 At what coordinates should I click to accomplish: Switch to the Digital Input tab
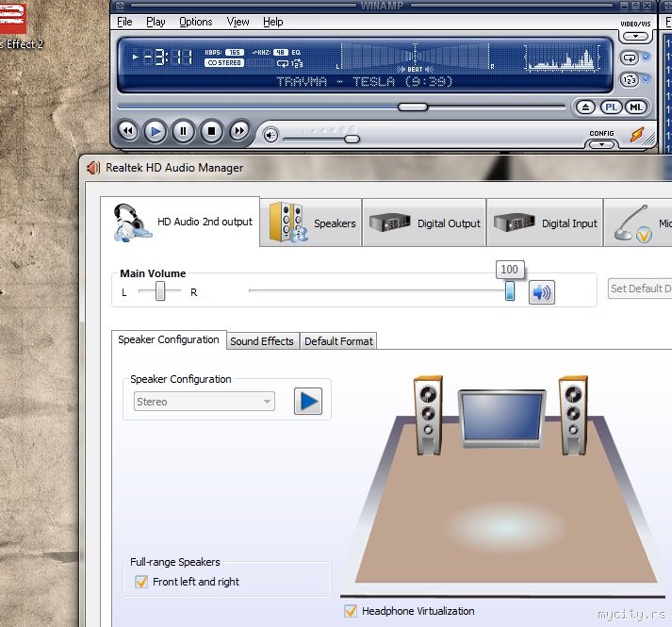point(545,223)
